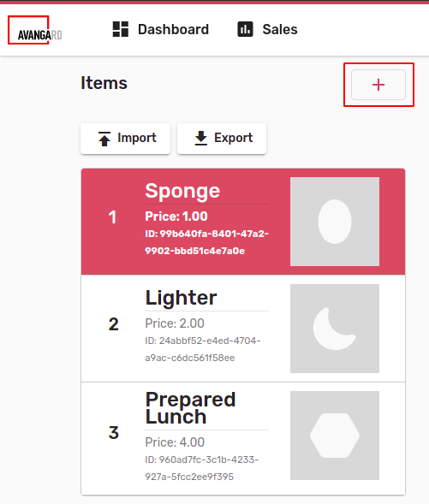429x504 pixels.
Task: Click the Dashboard grid icon
Action: 121,29
